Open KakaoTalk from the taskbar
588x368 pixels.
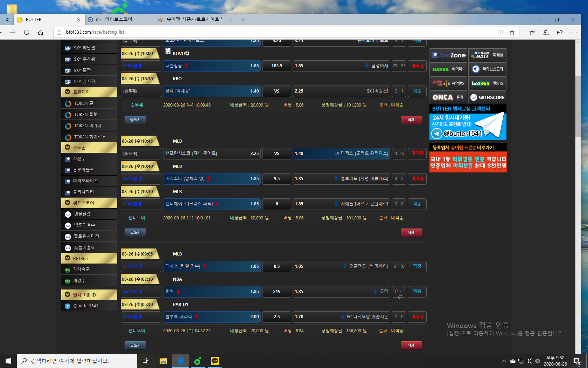215,361
